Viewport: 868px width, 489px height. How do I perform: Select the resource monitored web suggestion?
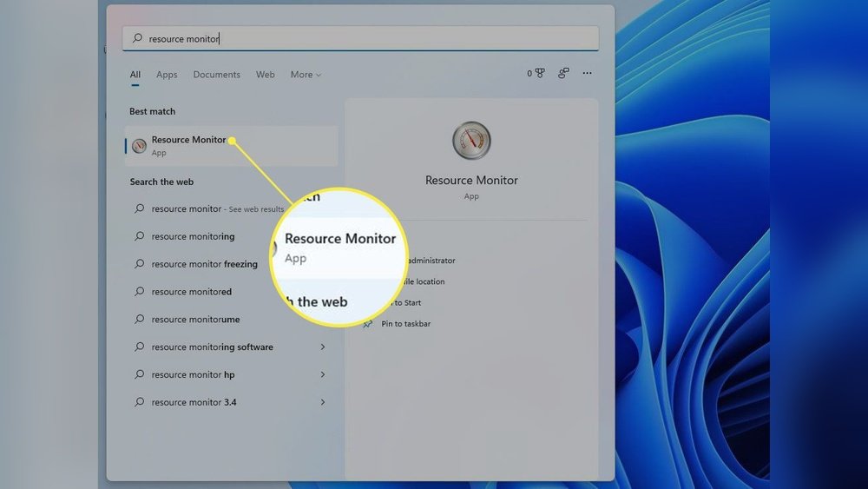[x=192, y=292]
